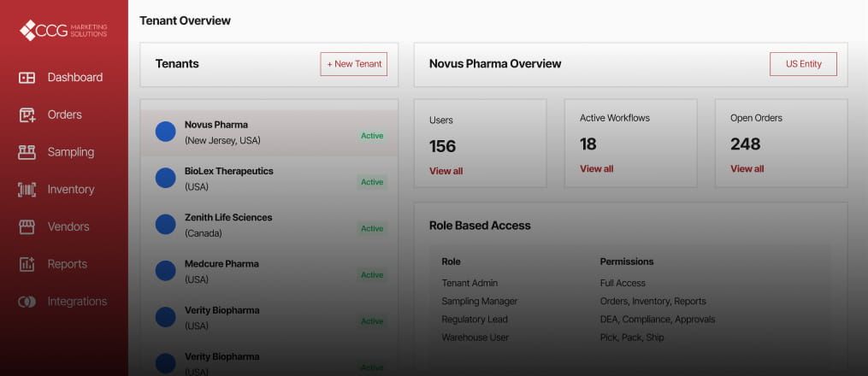Open the Reports chart icon
The height and width of the screenshot is (376, 868).
[x=27, y=264]
